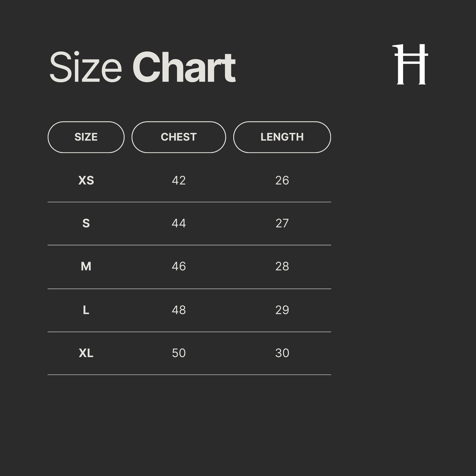
Task: Click the H brand logo
Action: pyautogui.click(x=410, y=64)
